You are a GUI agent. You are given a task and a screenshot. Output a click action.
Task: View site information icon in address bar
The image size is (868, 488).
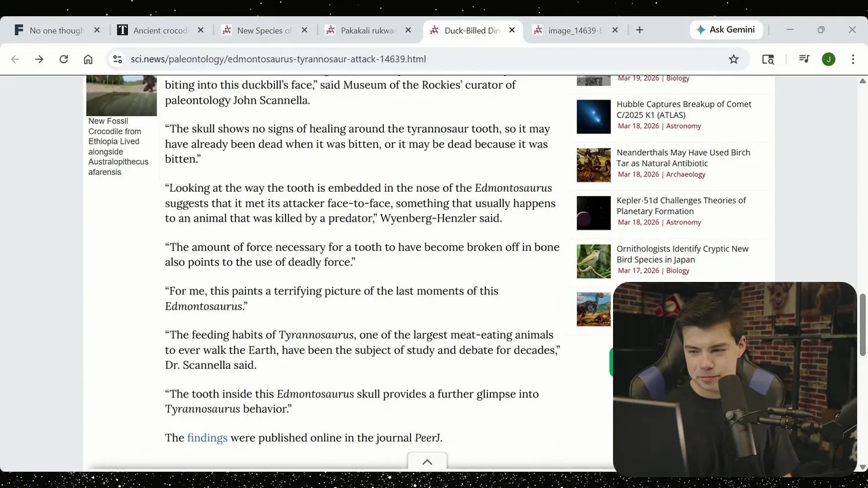tap(117, 59)
